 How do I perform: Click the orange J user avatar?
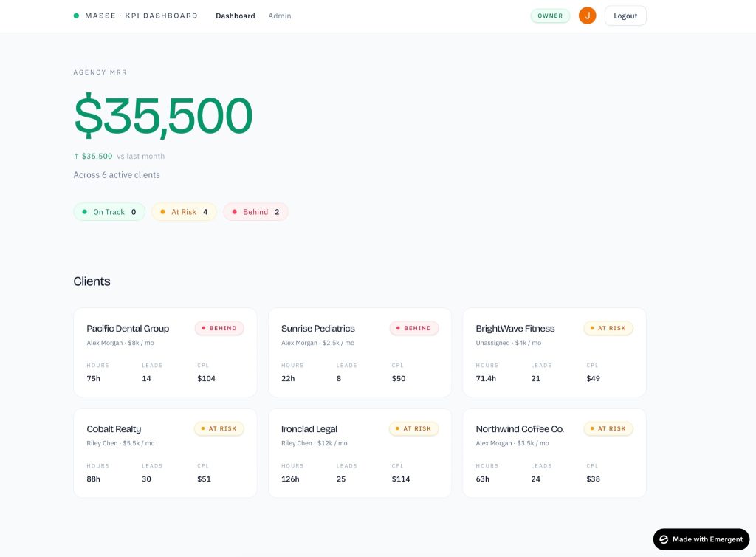click(587, 16)
